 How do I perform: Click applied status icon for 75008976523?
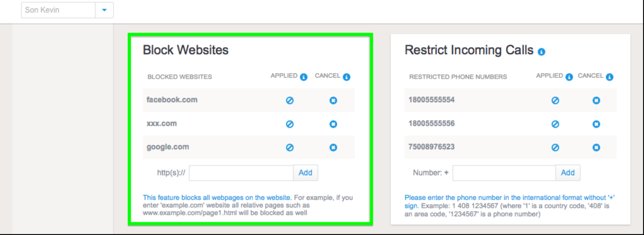coord(555,148)
